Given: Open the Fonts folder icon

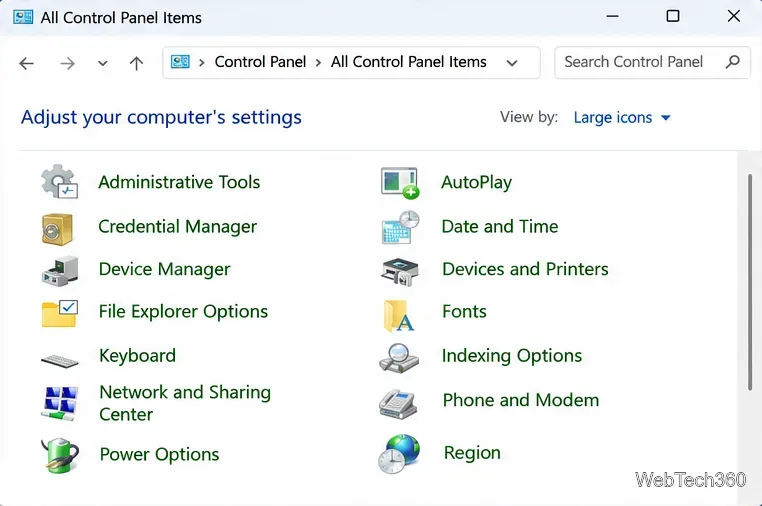Looking at the screenshot, I should click(399, 315).
